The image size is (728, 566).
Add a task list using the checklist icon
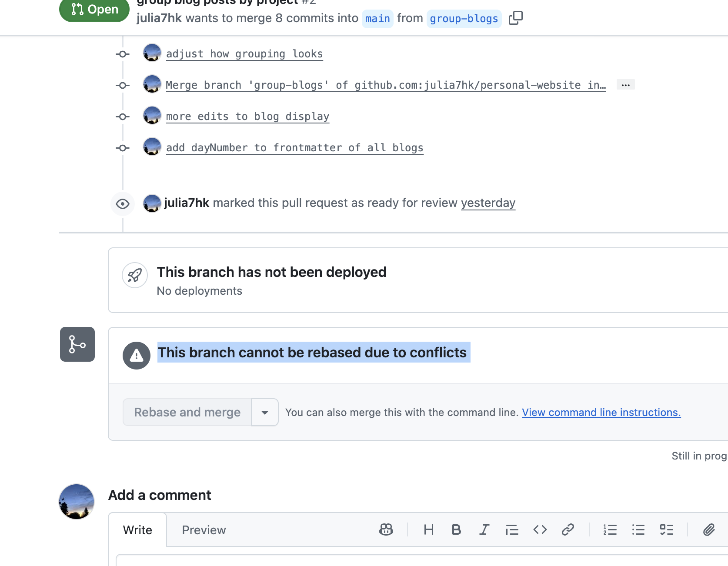(x=666, y=529)
